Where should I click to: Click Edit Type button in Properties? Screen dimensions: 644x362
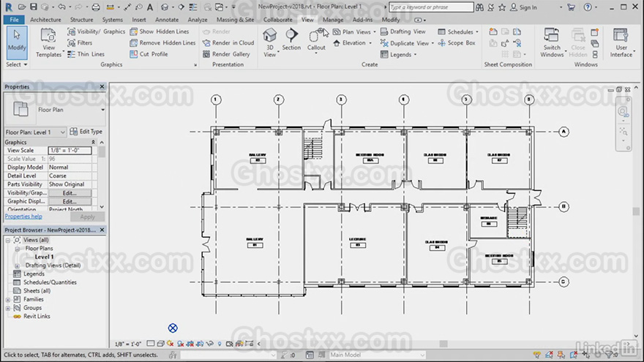86,132
